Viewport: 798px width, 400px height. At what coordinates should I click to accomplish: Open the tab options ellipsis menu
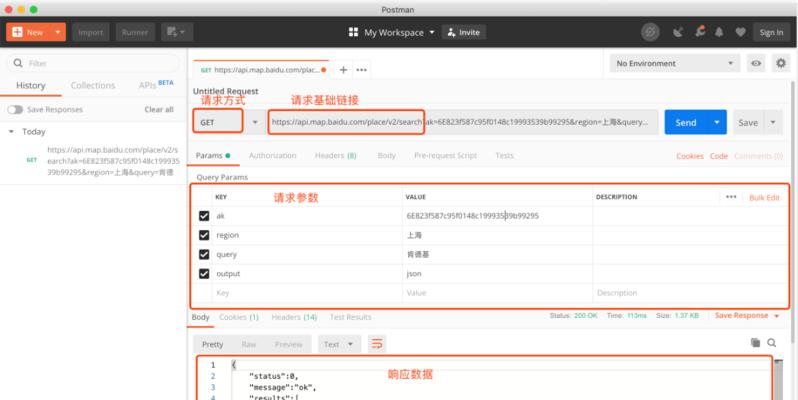361,70
